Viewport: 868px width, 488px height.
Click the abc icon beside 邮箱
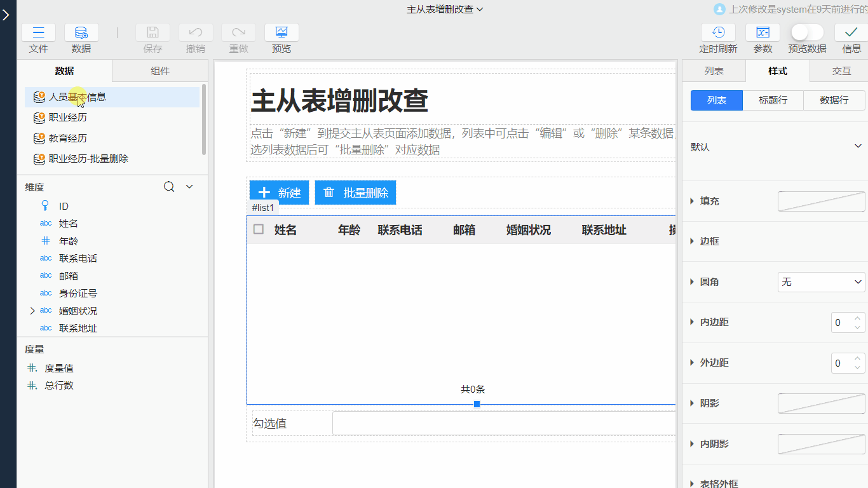(x=46, y=276)
